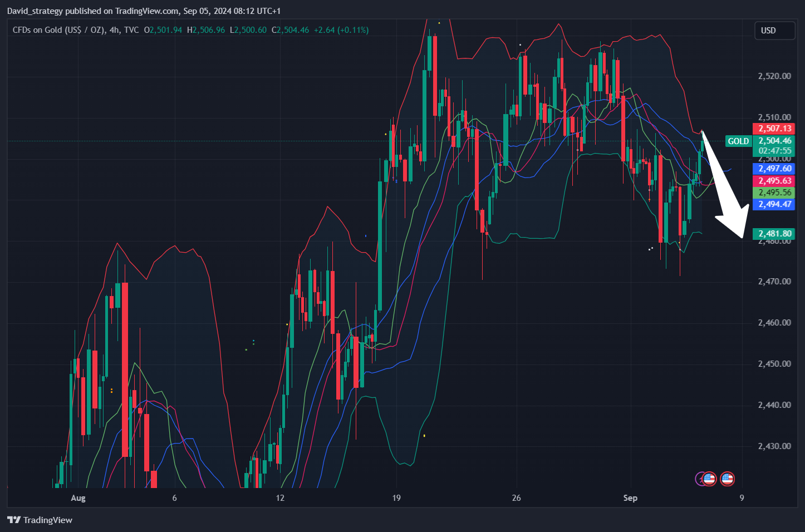Click the green GOLD symbol label
Screen dimensions: 805x532
click(x=738, y=141)
